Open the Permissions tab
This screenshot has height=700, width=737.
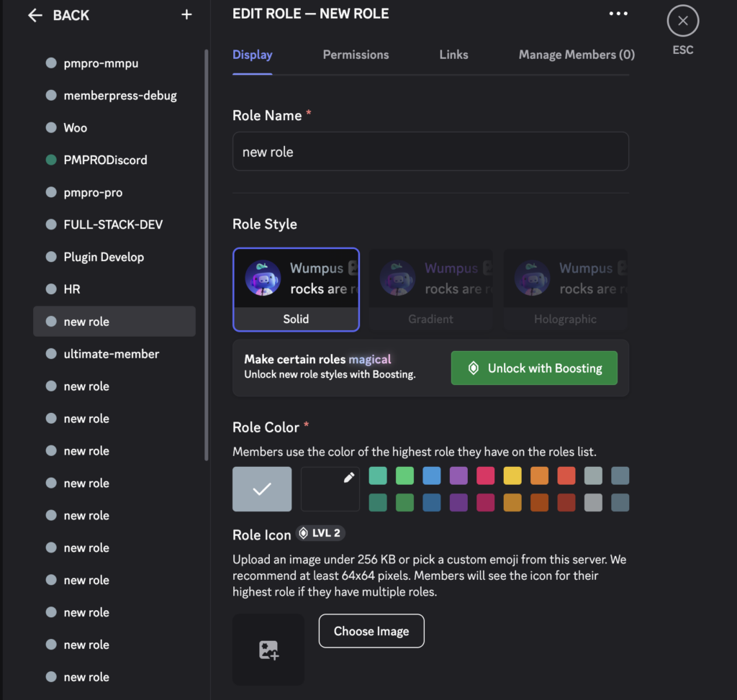356,55
